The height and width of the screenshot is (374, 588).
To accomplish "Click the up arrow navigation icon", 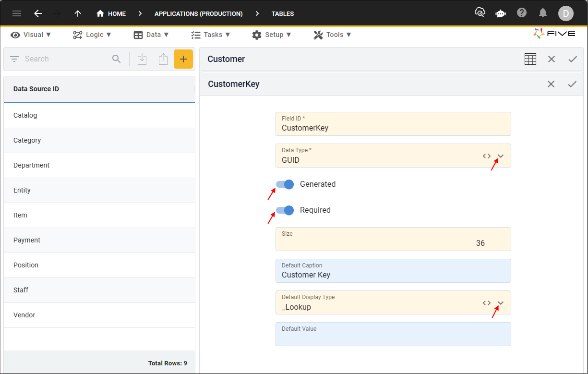I will (x=78, y=13).
